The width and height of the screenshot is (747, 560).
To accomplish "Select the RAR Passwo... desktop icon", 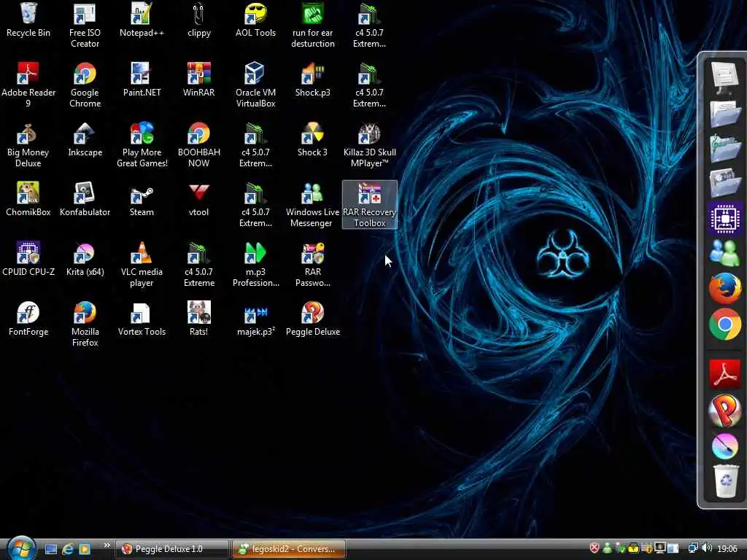I will pyautogui.click(x=312, y=264).
